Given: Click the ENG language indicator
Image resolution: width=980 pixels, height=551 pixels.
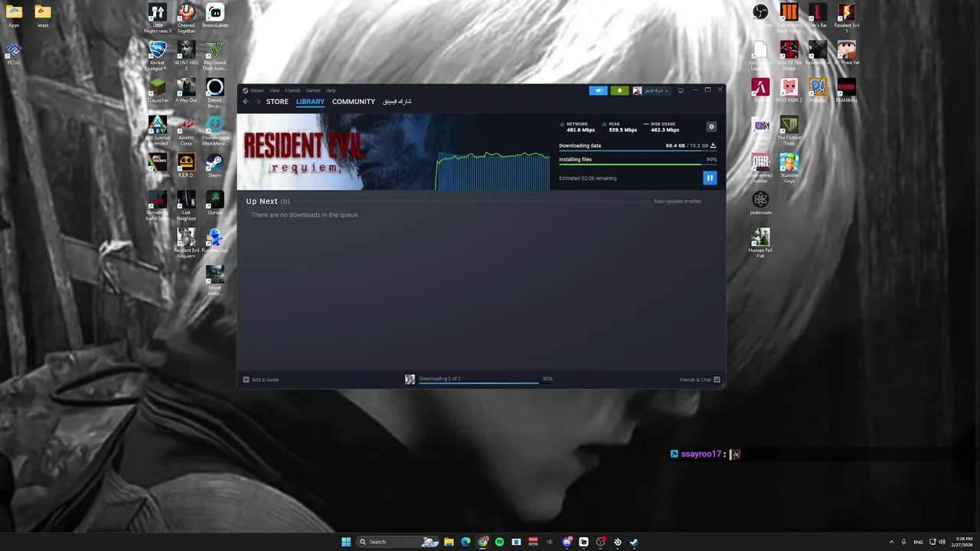Looking at the screenshot, I should (x=918, y=542).
